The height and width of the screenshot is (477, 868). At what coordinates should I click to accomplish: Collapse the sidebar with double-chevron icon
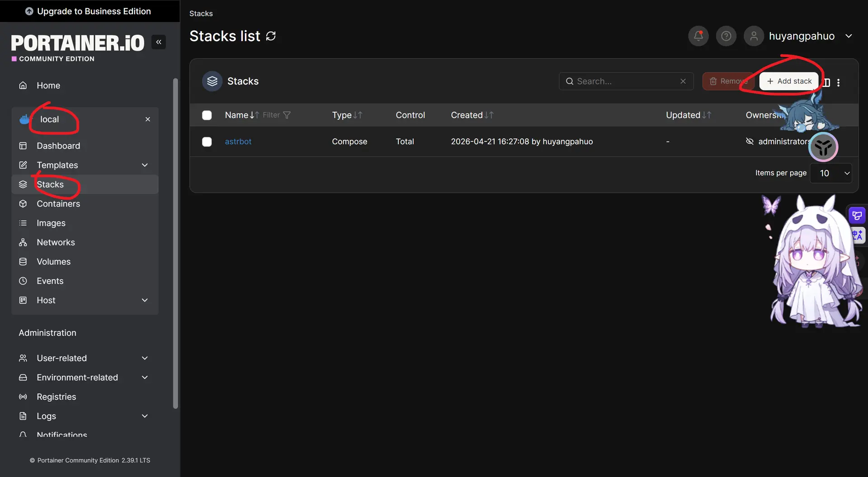159,42
